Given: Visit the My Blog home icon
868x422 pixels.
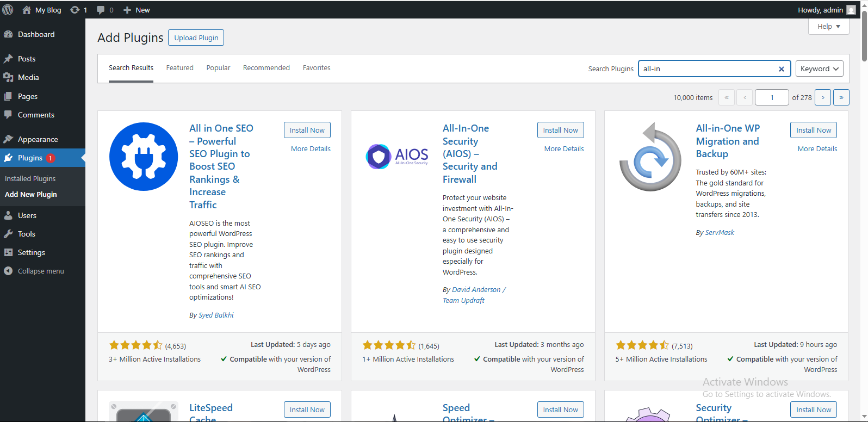Looking at the screenshot, I should [26, 10].
